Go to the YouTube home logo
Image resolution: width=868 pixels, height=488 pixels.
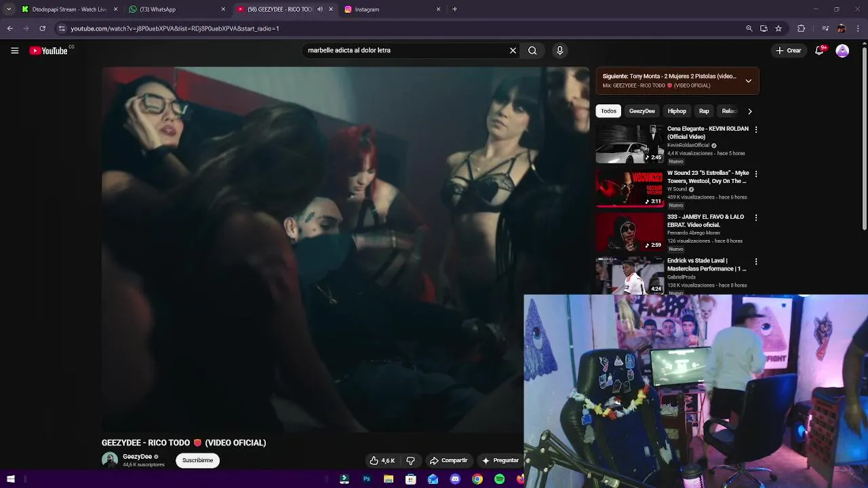49,50
